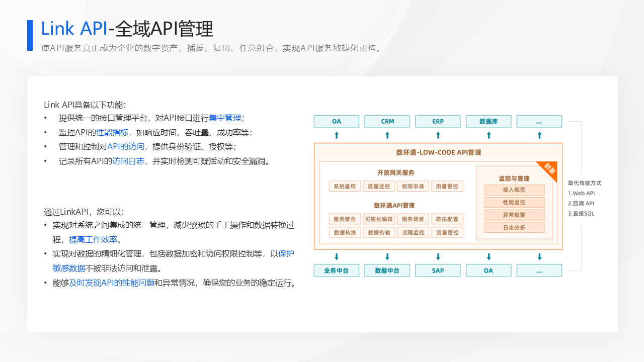Image resolution: width=644 pixels, height=362 pixels.
Task: Click the blue 集中管理 text
Action: click(225, 118)
